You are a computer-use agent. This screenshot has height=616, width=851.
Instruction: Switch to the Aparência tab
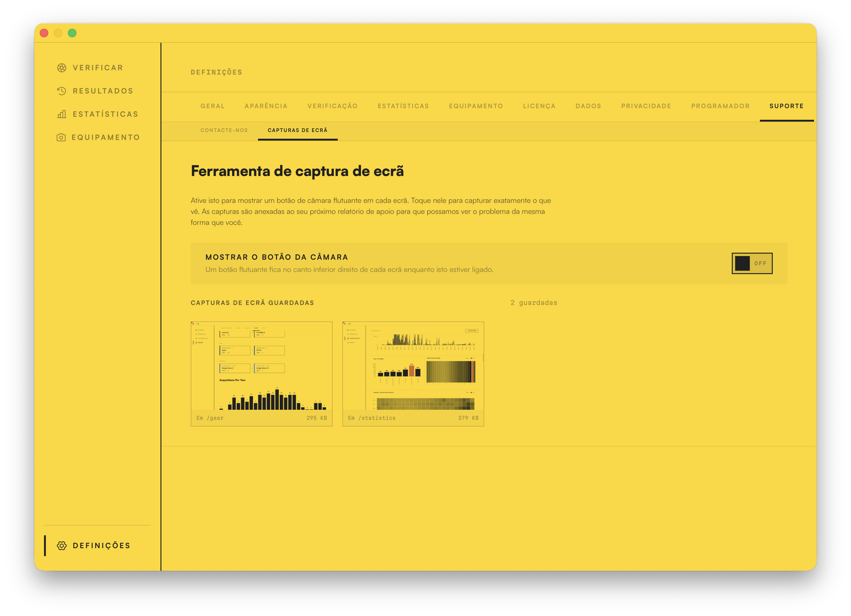[266, 106]
